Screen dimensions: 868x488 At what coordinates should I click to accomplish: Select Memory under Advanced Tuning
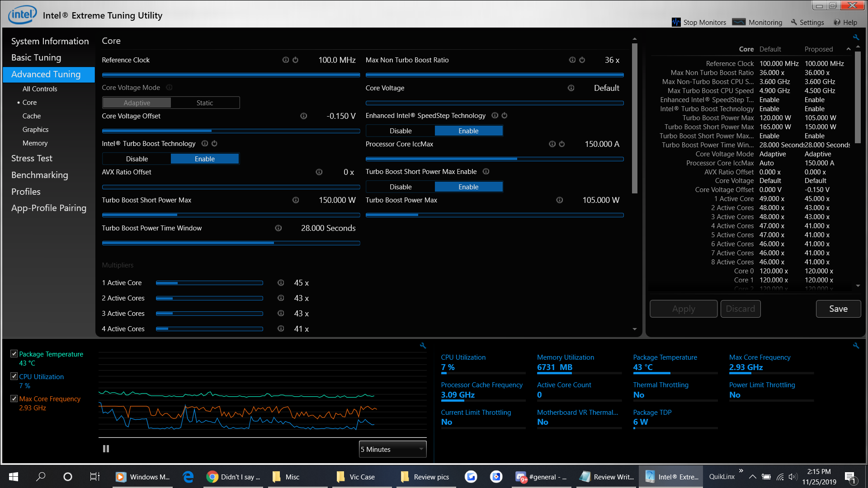pos(35,143)
